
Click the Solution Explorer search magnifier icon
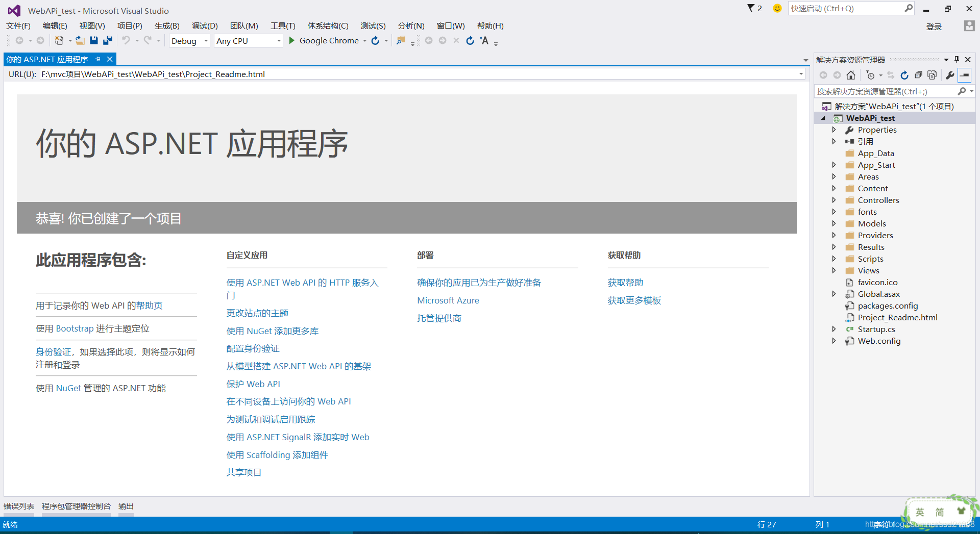tap(962, 91)
